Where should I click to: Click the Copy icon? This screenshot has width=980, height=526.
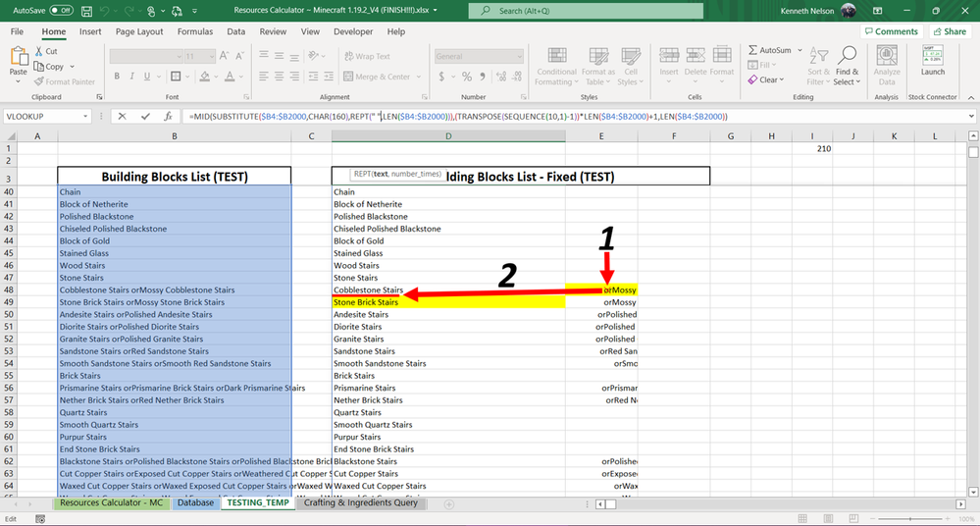pos(39,67)
